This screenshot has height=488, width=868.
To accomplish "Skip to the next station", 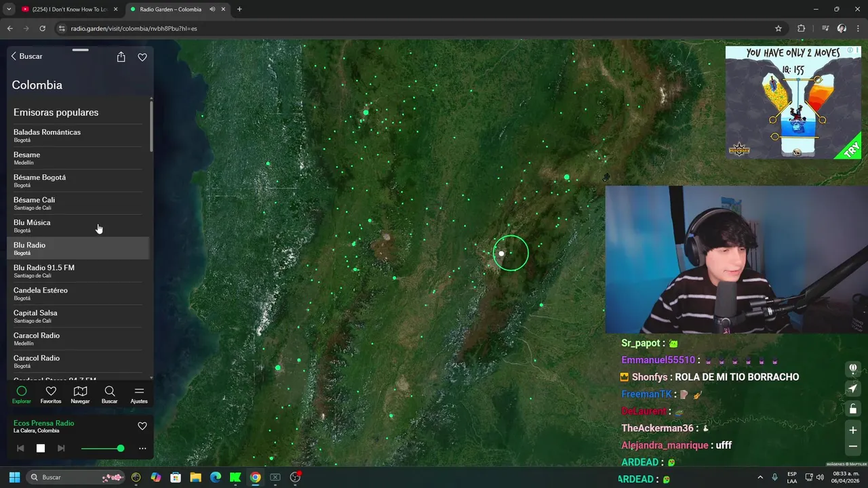I will pos(61,448).
